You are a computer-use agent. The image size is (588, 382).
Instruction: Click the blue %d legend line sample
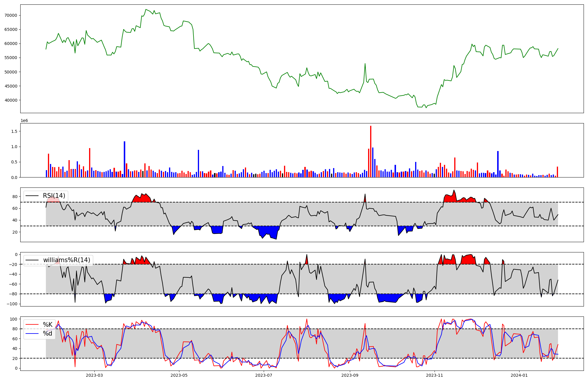pos(32,334)
